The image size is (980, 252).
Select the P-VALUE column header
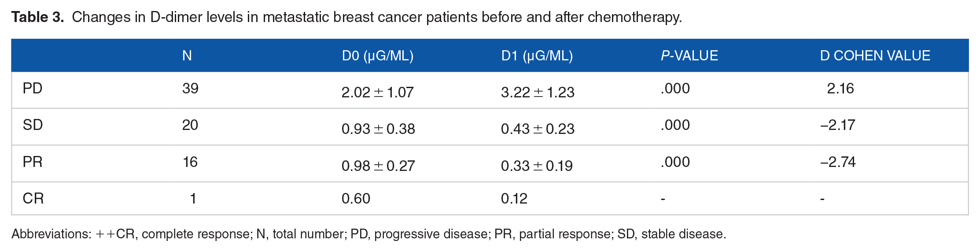click(689, 56)
